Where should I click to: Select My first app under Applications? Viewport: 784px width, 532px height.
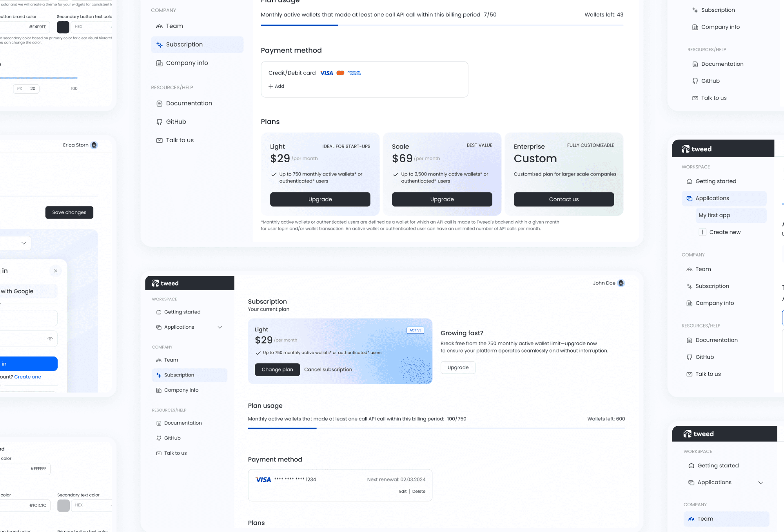714,215
